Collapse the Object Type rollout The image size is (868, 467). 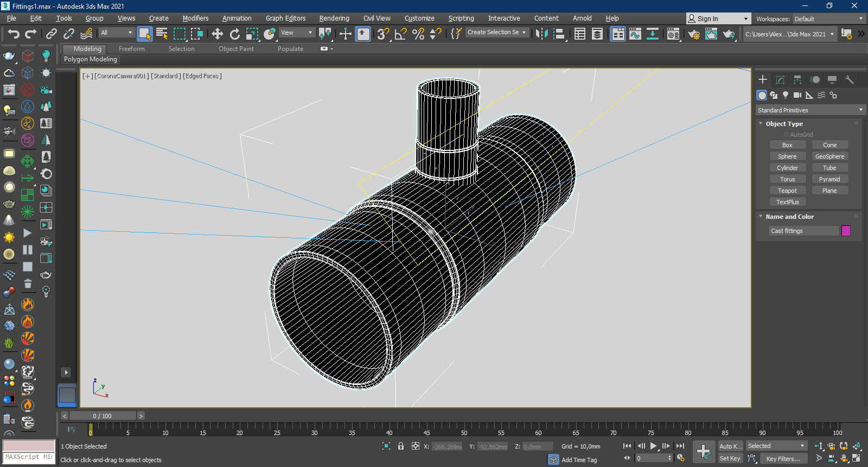point(761,124)
